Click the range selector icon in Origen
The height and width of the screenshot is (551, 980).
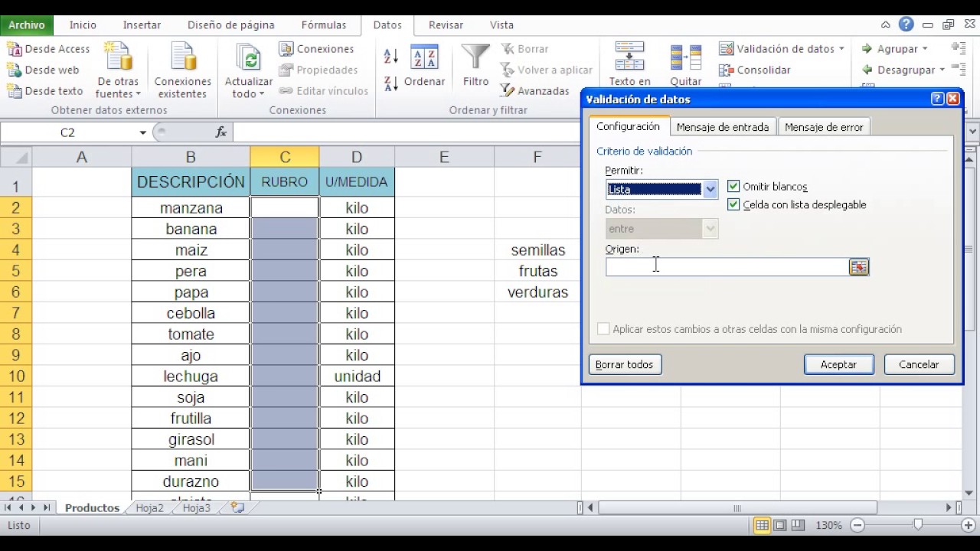point(859,266)
